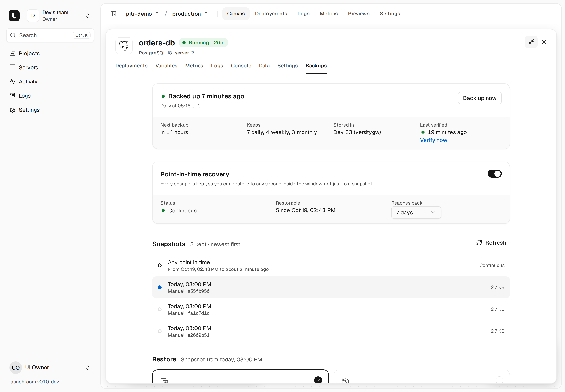Focus the Search field

point(50,35)
